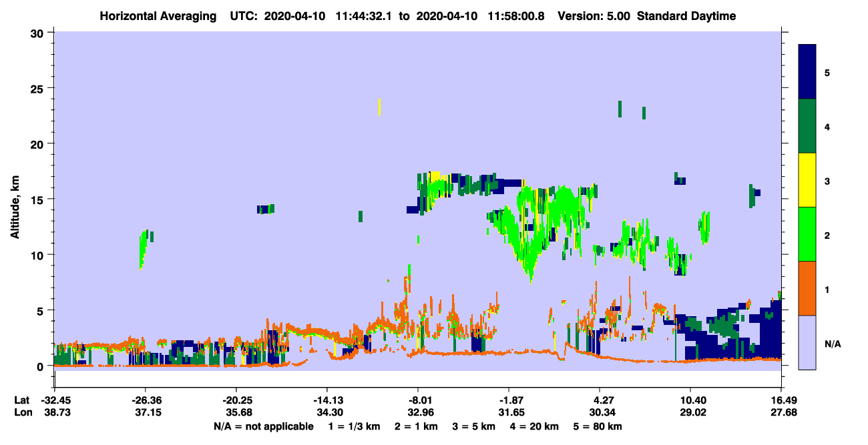This screenshot has width=868, height=445.
Task: Click the '2 = 1 km' legend entry
Action: coord(416,426)
